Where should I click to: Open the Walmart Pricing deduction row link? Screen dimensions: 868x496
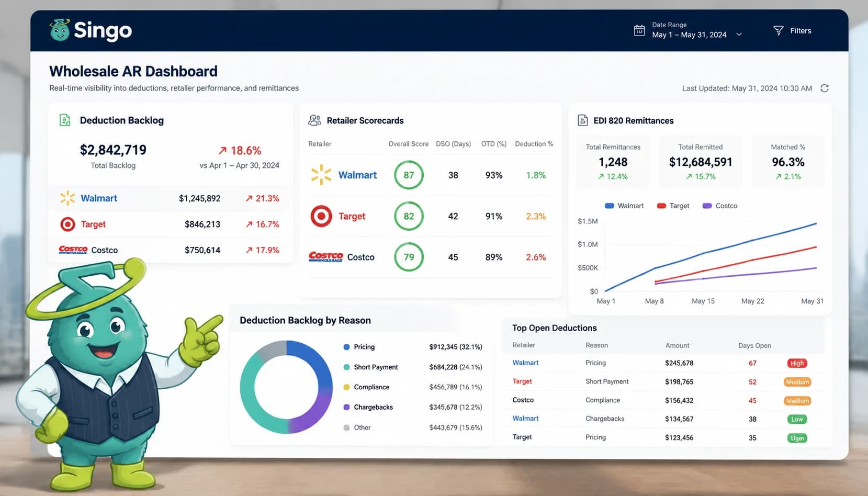pyautogui.click(x=525, y=363)
